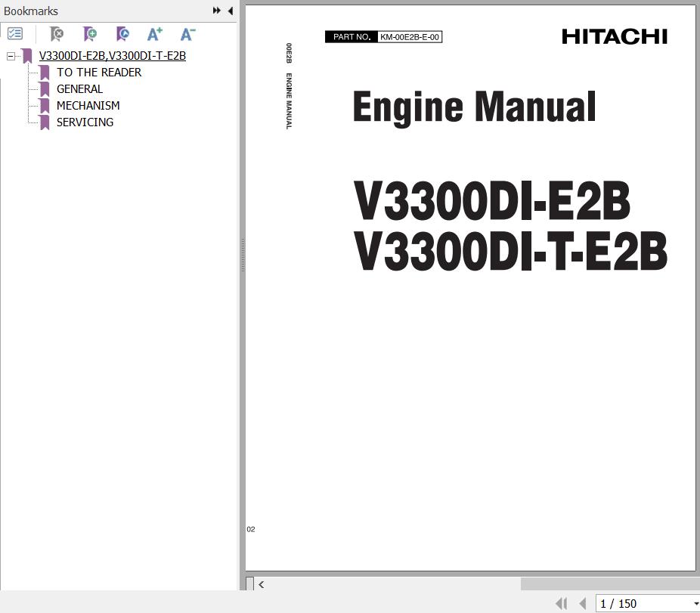Select the GENERAL bookmark

(x=79, y=89)
